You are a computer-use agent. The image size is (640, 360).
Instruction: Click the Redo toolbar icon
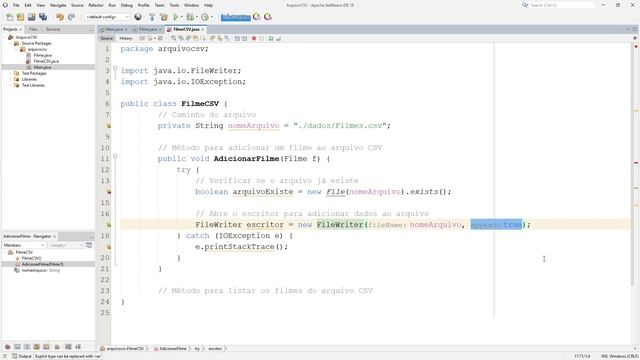pos(71,17)
